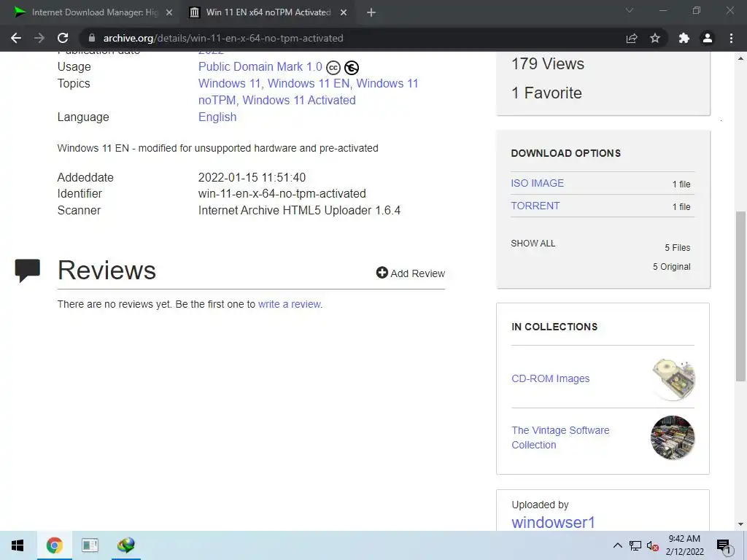This screenshot has height=560, width=747.
Task: Click SHOW ALL download files
Action: [533, 244]
